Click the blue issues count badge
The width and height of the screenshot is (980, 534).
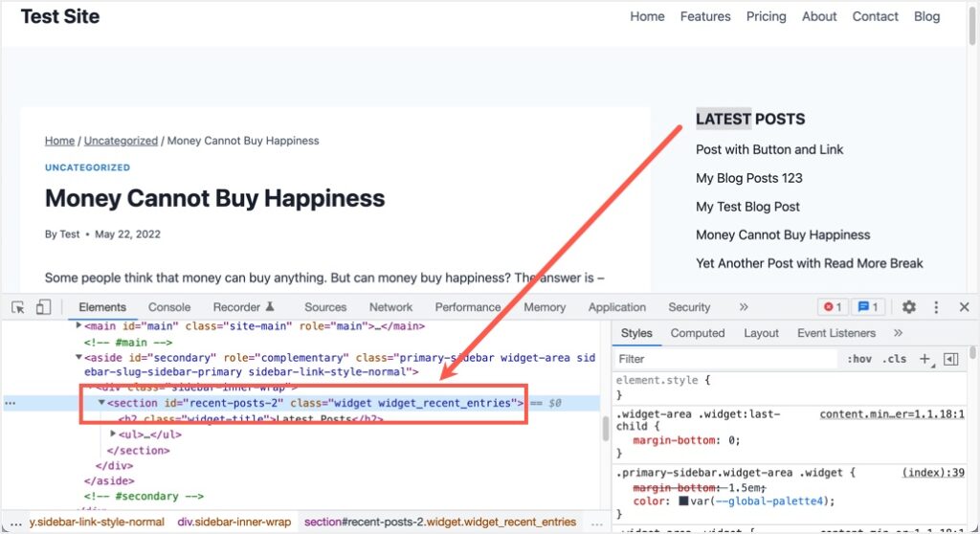(867, 307)
